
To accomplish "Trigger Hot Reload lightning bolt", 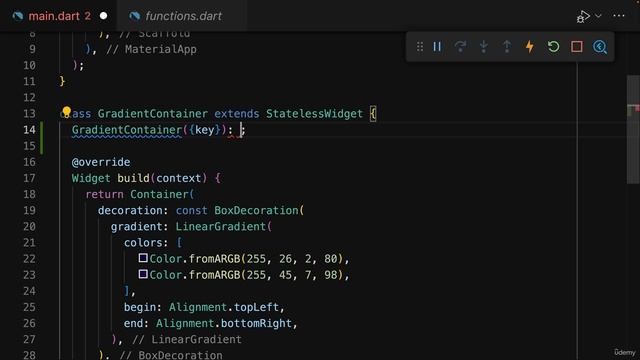I will (530, 47).
